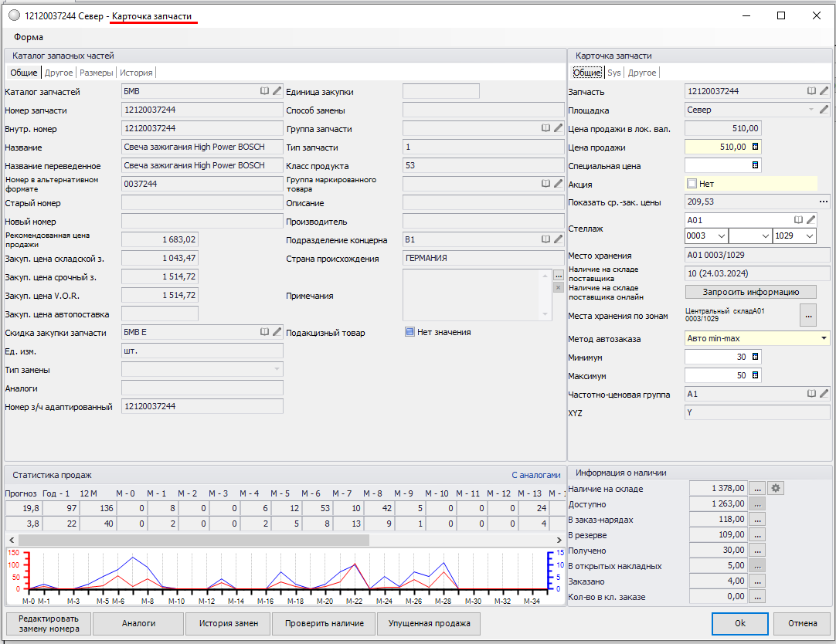Switch to the Sys tab in Карточка запчасти
The height and width of the screenshot is (644, 836).
pos(613,73)
